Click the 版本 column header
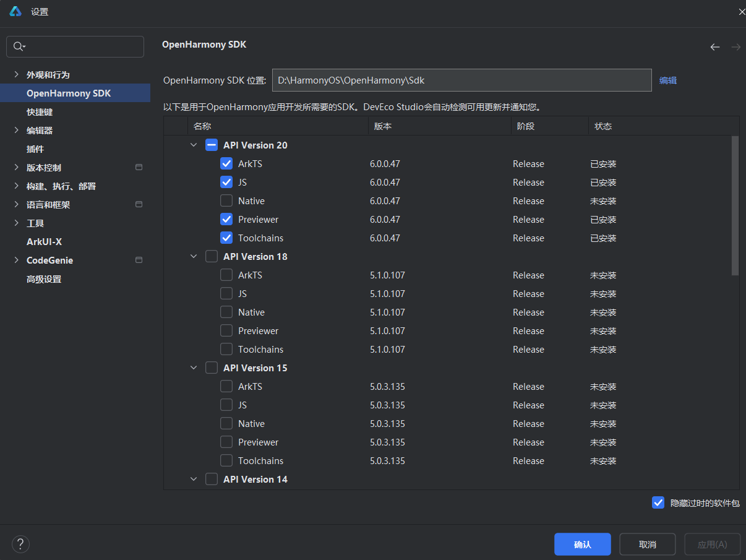This screenshot has height=560, width=746. pyautogui.click(x=440, y=126)
